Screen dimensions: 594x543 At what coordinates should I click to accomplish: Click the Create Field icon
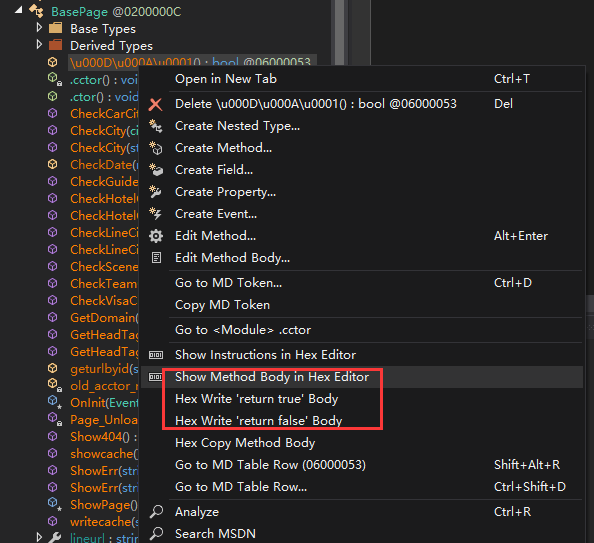coord(155,170)
